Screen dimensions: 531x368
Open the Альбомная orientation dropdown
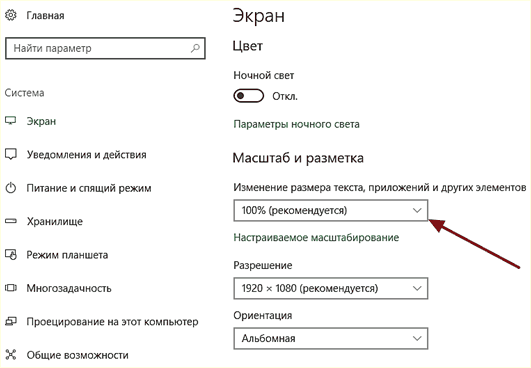pyautogui.click(x=331, y=338)
